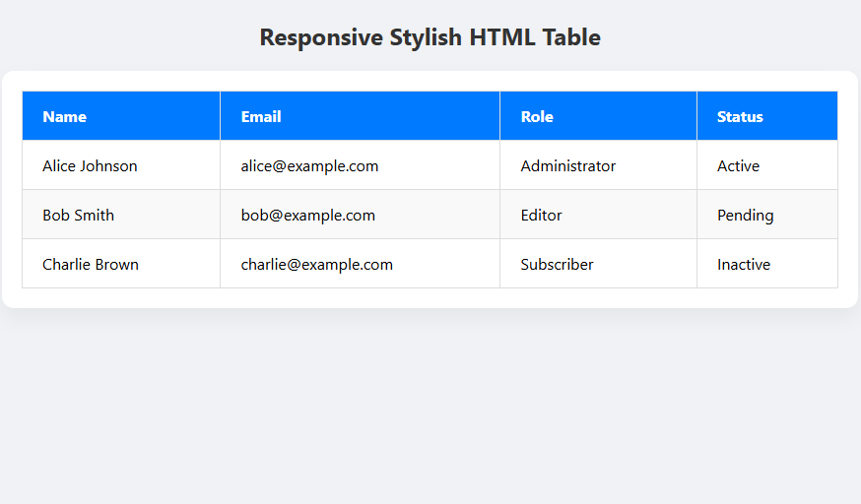Select the Email column header
The height and width of the screenshot is (504, 861).
click(x=261, y=116)
